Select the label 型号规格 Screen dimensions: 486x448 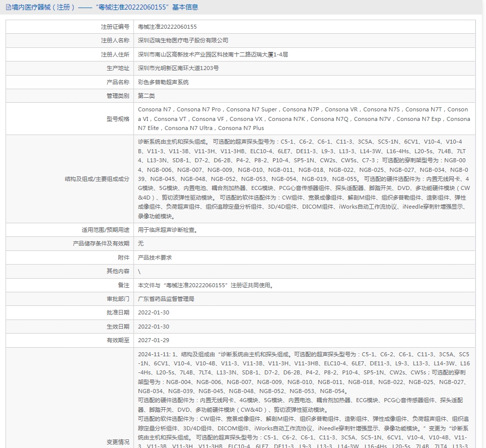(x=118, y=119)
